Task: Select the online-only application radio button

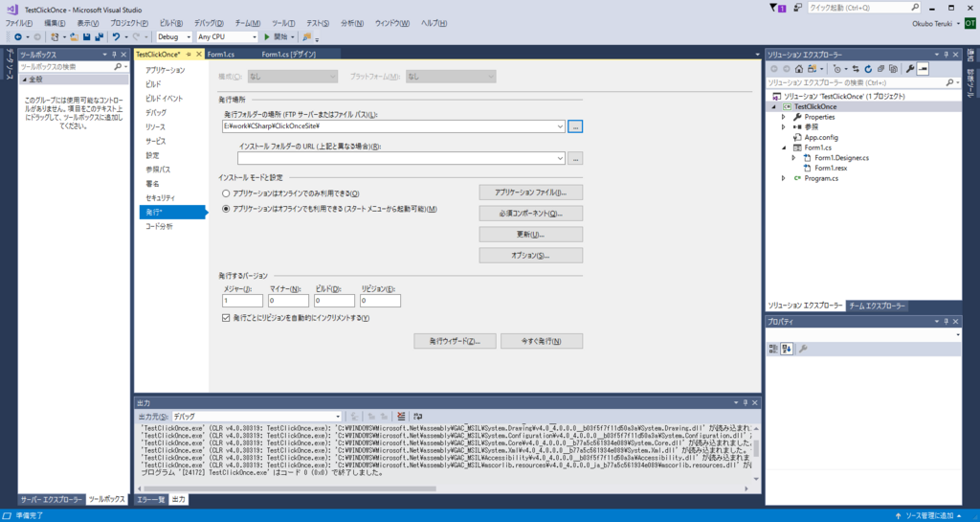Action: (x=226, y=193)
